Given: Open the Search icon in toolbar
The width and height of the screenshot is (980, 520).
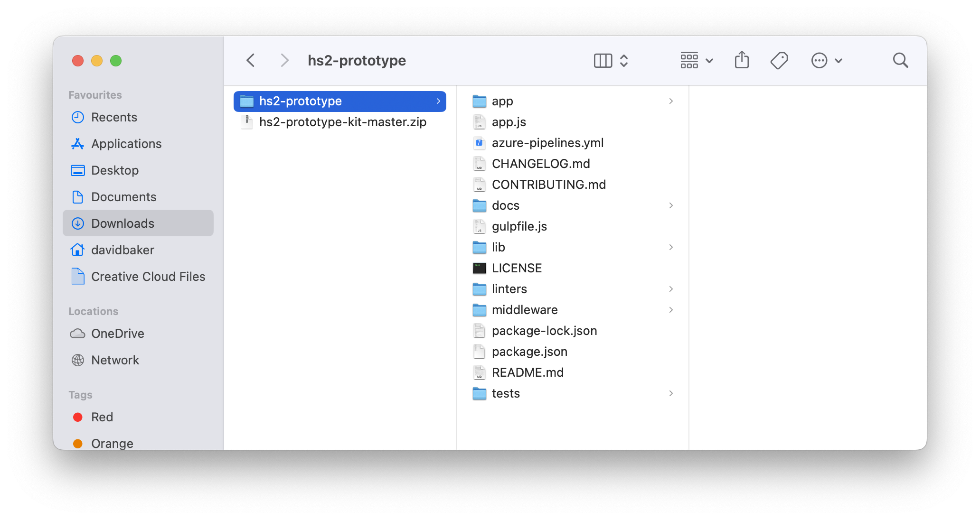Looking at the screenshot, I should tap(900, 60).
